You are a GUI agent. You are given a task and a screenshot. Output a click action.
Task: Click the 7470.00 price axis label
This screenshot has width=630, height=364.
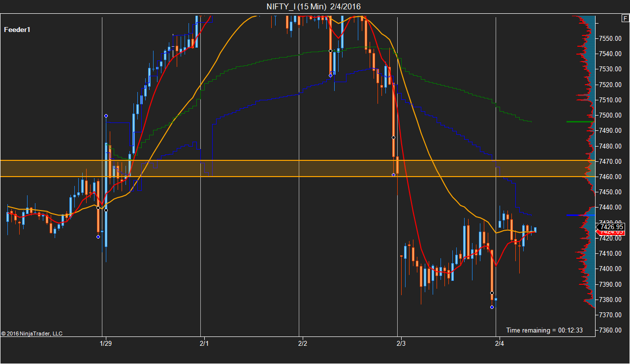[x=611, y=161]
